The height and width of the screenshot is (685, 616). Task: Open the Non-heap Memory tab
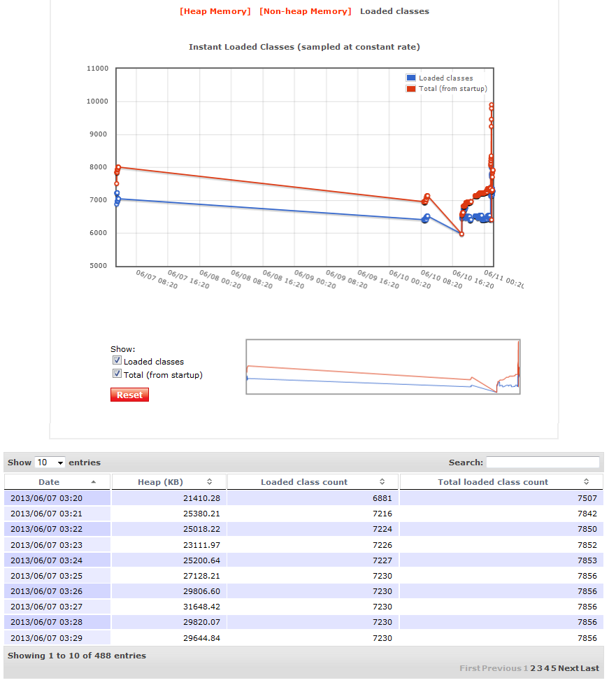tap(305, 11)
